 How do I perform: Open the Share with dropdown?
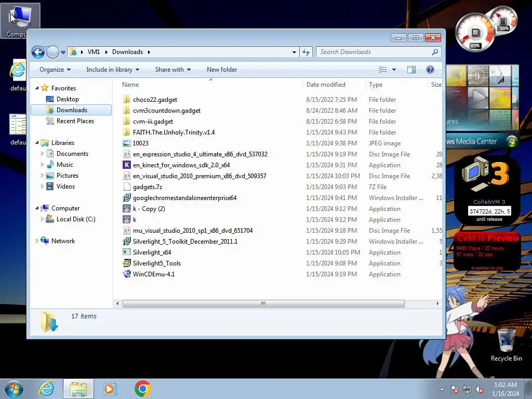pos(172,70)
